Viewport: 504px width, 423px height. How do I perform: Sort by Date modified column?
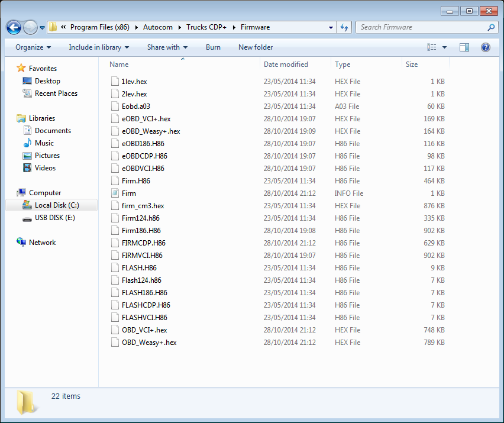click(x=286, y=64)
